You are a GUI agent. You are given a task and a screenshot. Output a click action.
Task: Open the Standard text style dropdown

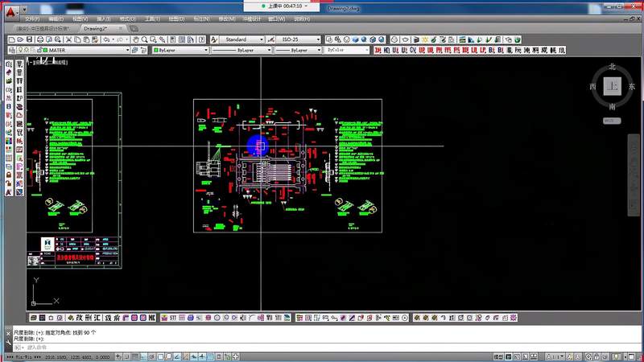(242, 39)
